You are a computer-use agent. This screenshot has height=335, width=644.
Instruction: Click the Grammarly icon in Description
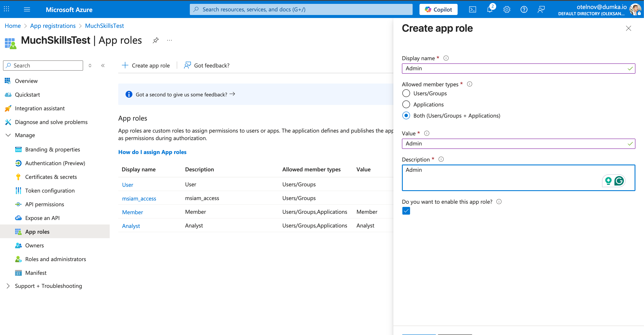[619, 181]
